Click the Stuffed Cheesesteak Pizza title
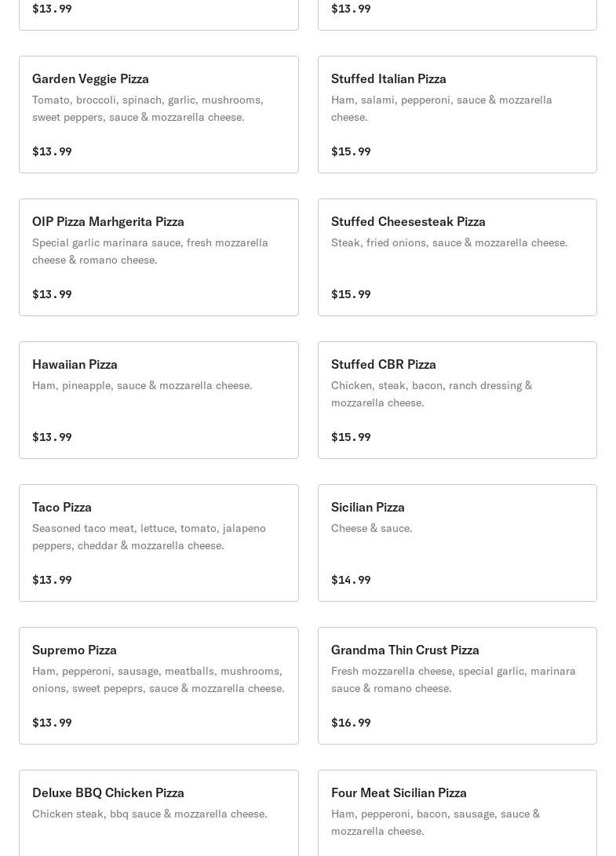The height and width of the screenshot is (856, 616). coord(408,221)
